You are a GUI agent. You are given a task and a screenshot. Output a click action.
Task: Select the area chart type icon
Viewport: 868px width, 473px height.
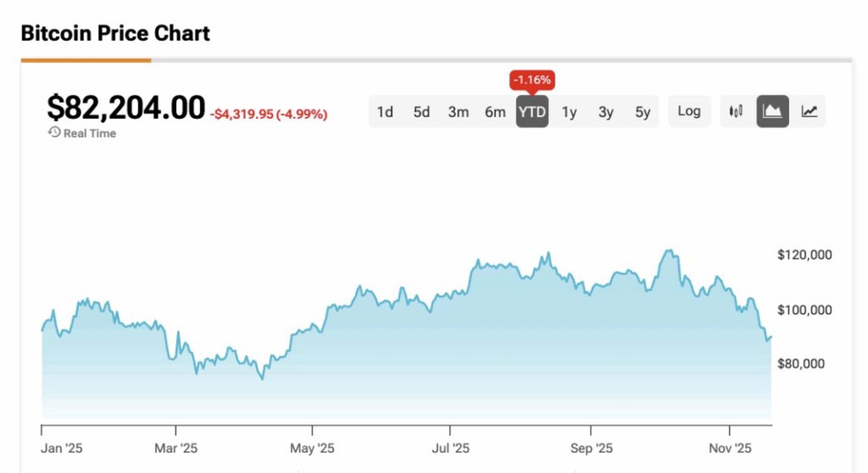point(773,111)
